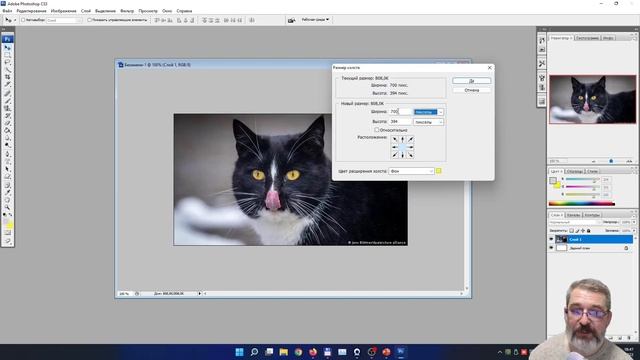
Task: Open Adobe Bridge from the options bar
Action: [291, 20]
